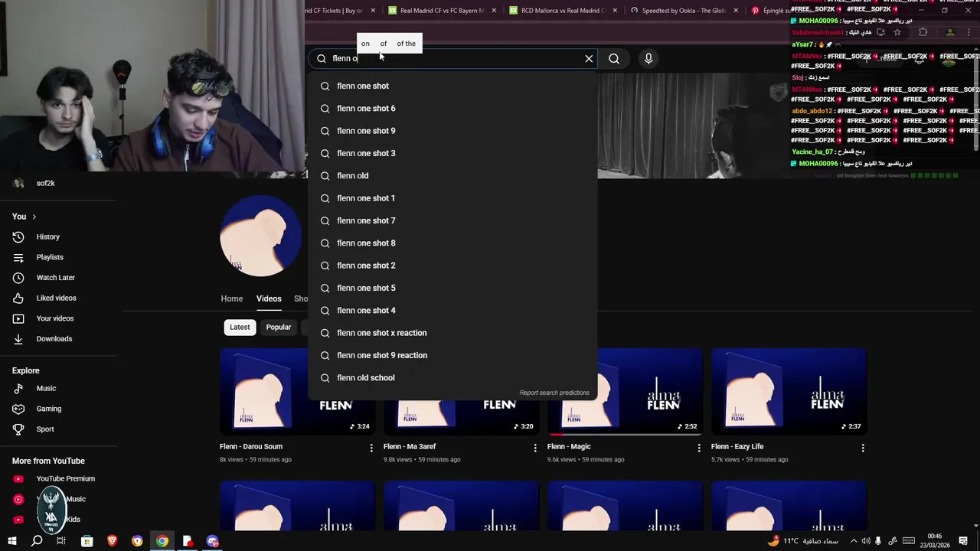Select suggestion 'flenn one shot 5'
Screen dimensions: 980x551
coord(452,288)
